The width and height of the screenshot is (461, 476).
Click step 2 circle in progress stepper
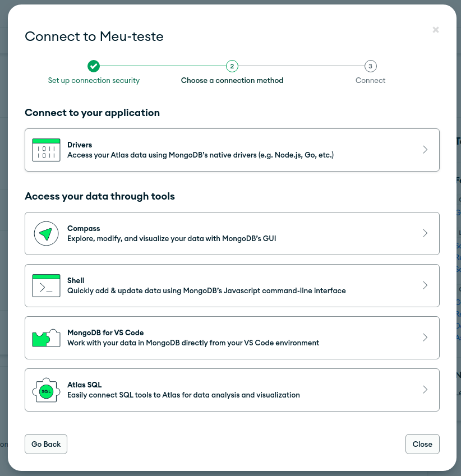pyautogui.click(x=232, y=66)
